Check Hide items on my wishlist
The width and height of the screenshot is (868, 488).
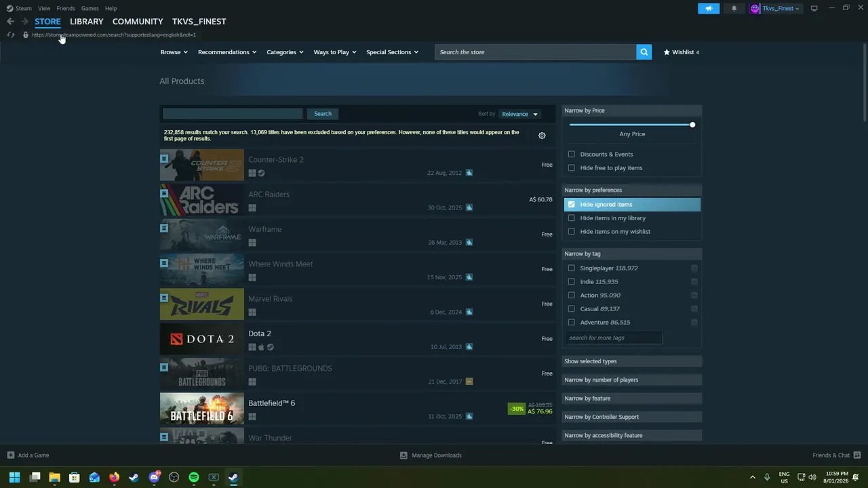(571, 232)
